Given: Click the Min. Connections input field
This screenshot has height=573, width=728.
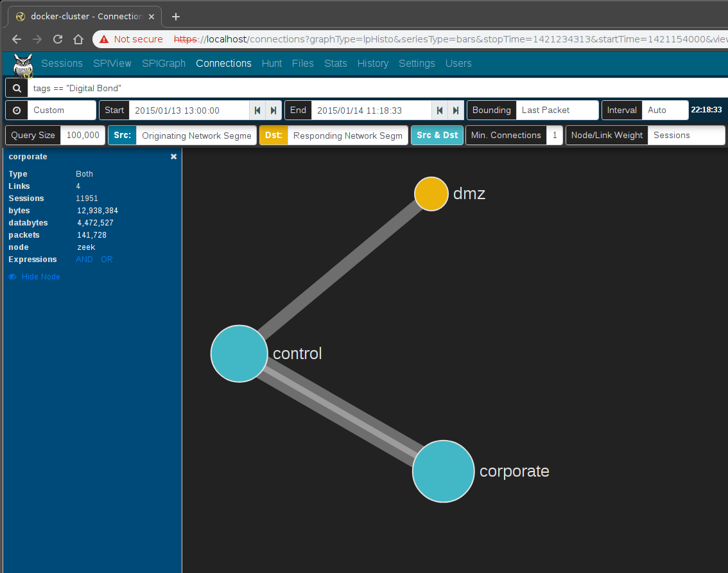Looking at the screenshot, I should [x=555, y=135].
